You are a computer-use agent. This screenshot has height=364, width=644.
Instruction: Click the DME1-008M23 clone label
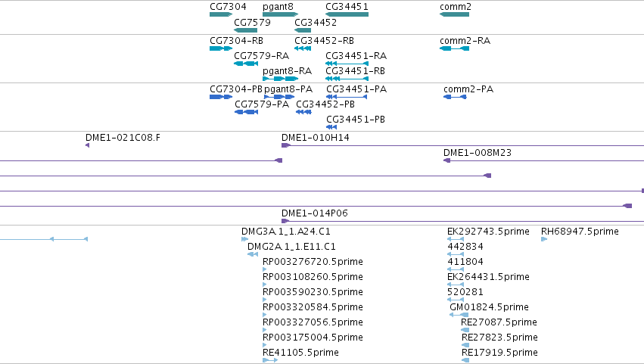pyautogui.click(x=478, y=153)
